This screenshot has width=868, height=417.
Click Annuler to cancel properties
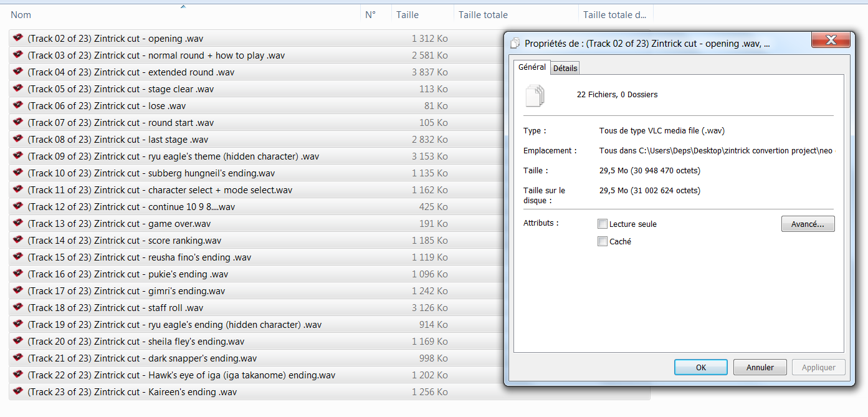tap(760, 367)
